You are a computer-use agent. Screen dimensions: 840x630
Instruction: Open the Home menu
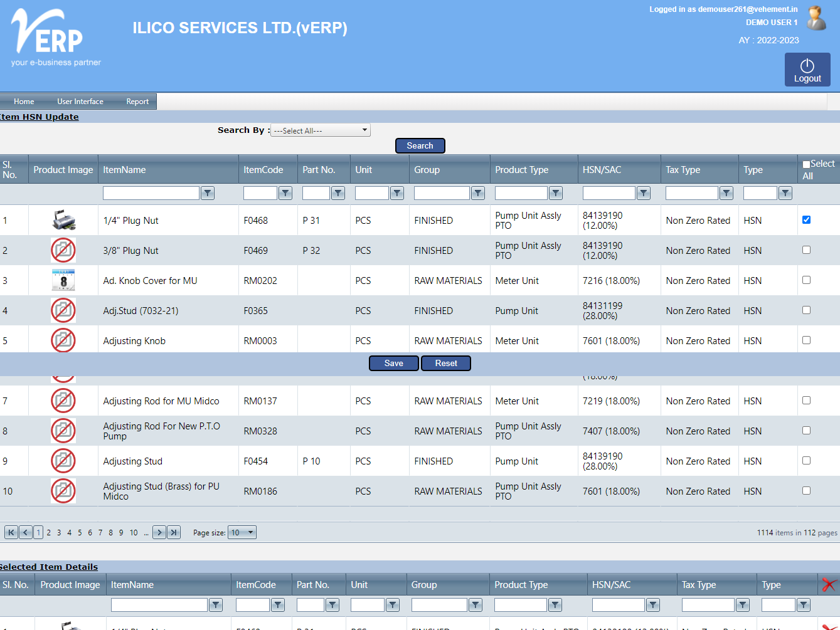[x=24, y=102]
